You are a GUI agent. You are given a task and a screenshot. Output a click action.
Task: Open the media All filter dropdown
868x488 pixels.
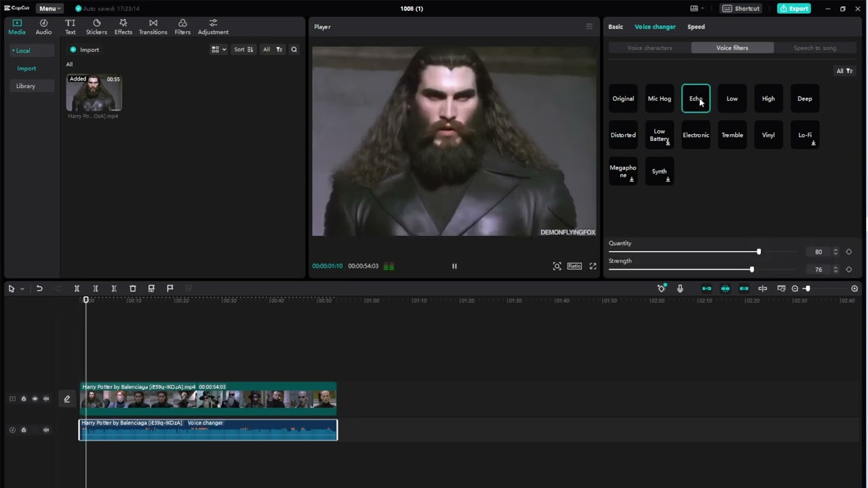(x=272, y=49)
